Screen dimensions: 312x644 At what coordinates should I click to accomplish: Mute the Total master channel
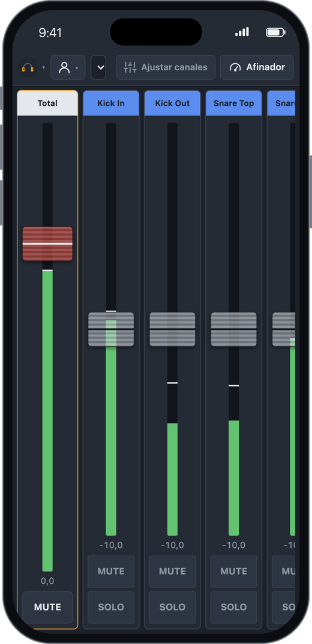click(x=47, y=607)
